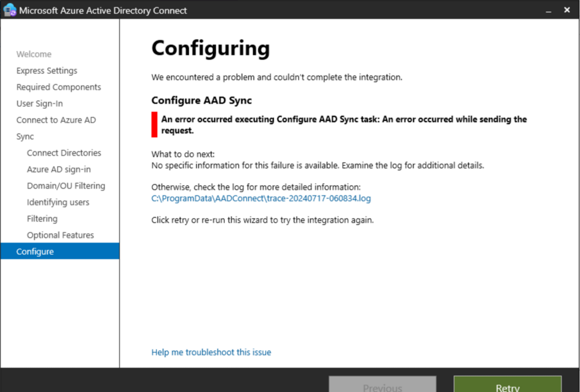Open Connect to Azure AD step

pos(56,120)
